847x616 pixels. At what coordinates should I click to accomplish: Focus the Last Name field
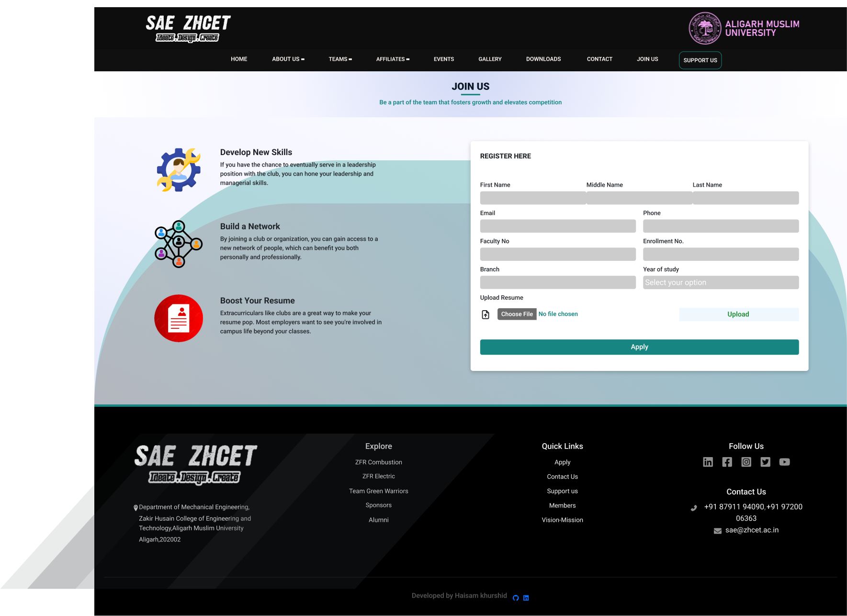[745, 198]
